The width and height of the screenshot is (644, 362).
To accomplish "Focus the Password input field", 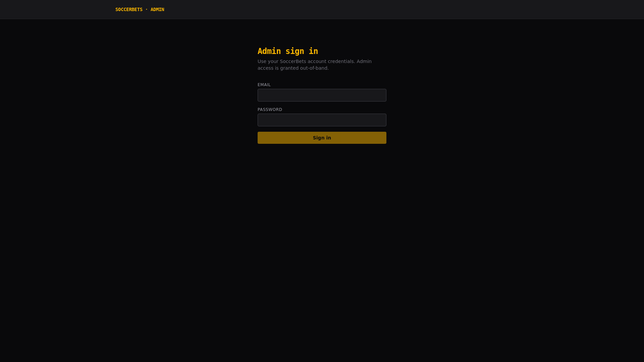I will point(322,120).
